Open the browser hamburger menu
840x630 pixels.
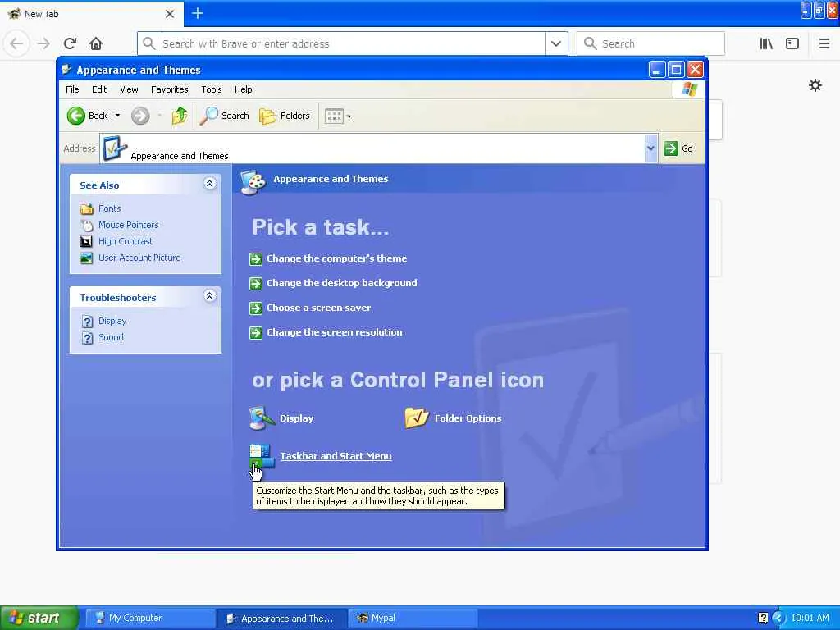coord(824,43)
